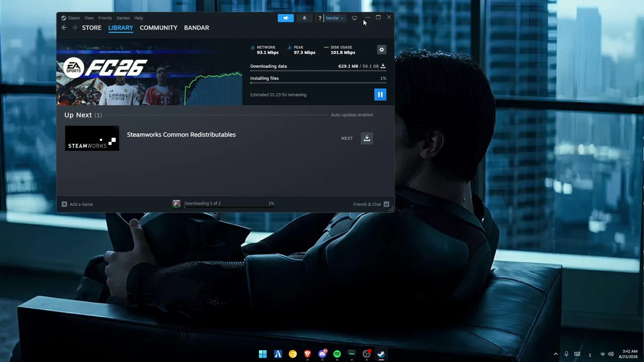Click the Installing files progress bar
Screen dimensions: 644x362
point(318,82)
